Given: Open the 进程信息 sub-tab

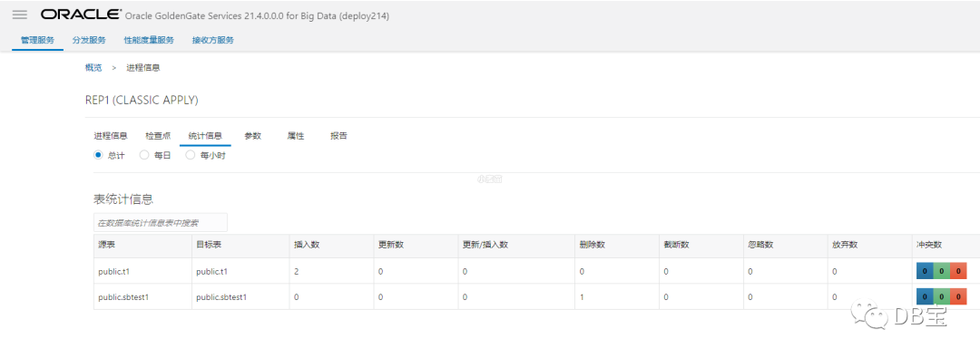Looking at the screenshot, I should pyautogui.click(x=111, y=136).
